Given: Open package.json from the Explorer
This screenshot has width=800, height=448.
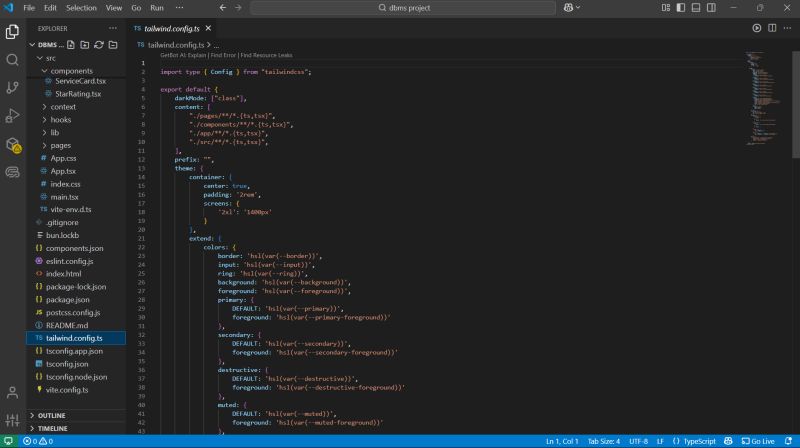Looking at the screenshot, I should 67,299.
